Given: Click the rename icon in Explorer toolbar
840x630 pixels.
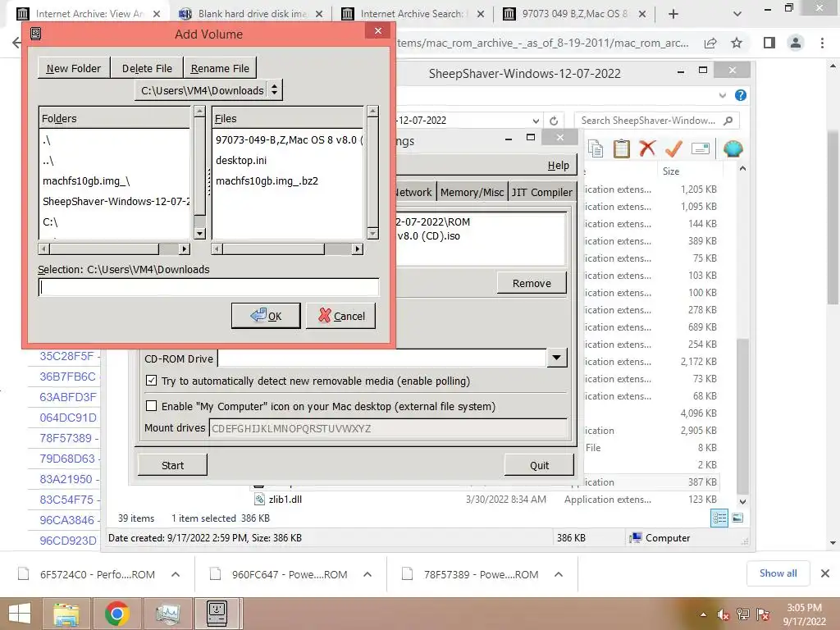Looking at the screenshot, I should [x=701, y=148].
